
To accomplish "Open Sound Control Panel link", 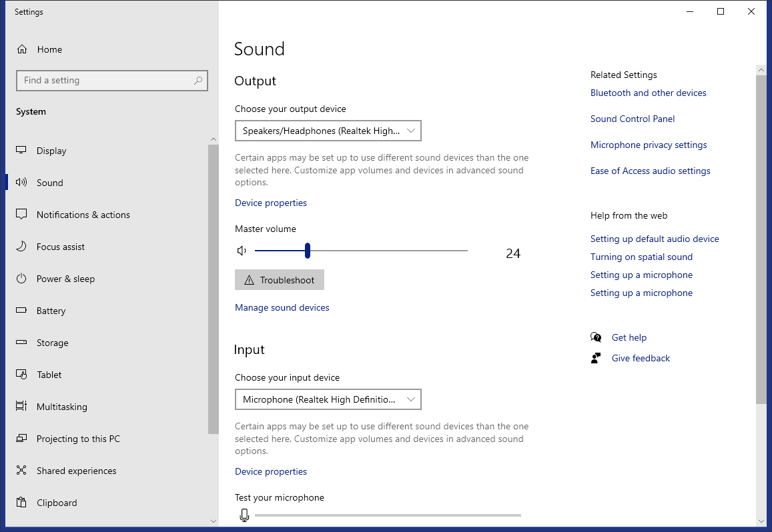I will click(x=633, y=119).
